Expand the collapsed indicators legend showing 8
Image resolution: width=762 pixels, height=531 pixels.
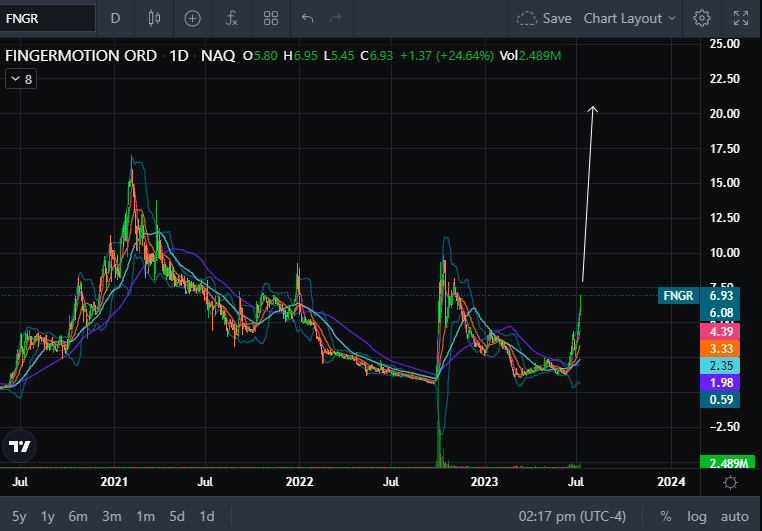pyautogui.click(x=21, y=79)
